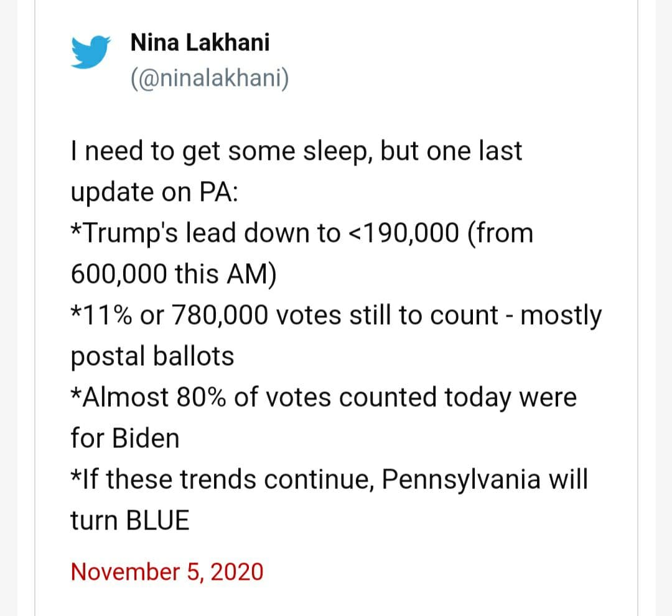Click the words 'for Biden'
Viewport: 672px width, 616px height.
point(124,439)
